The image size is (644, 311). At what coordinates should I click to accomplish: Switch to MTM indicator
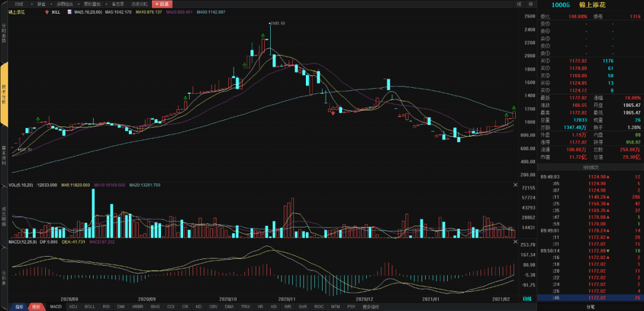point(336,307)
